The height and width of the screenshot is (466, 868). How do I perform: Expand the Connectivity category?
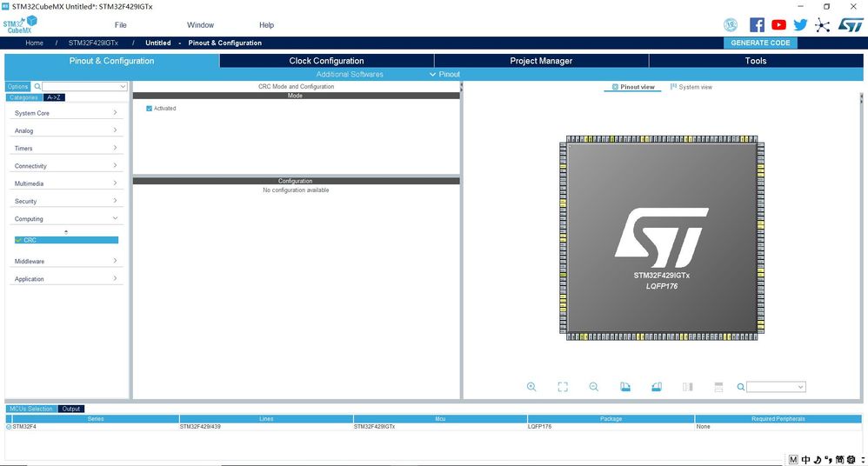(66, 166)
